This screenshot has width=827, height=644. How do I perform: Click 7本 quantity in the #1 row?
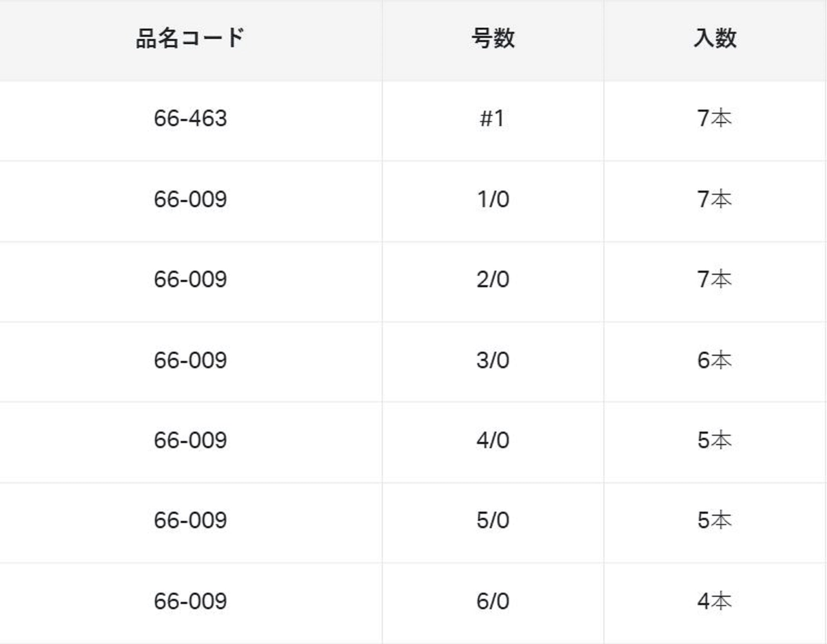714,118
